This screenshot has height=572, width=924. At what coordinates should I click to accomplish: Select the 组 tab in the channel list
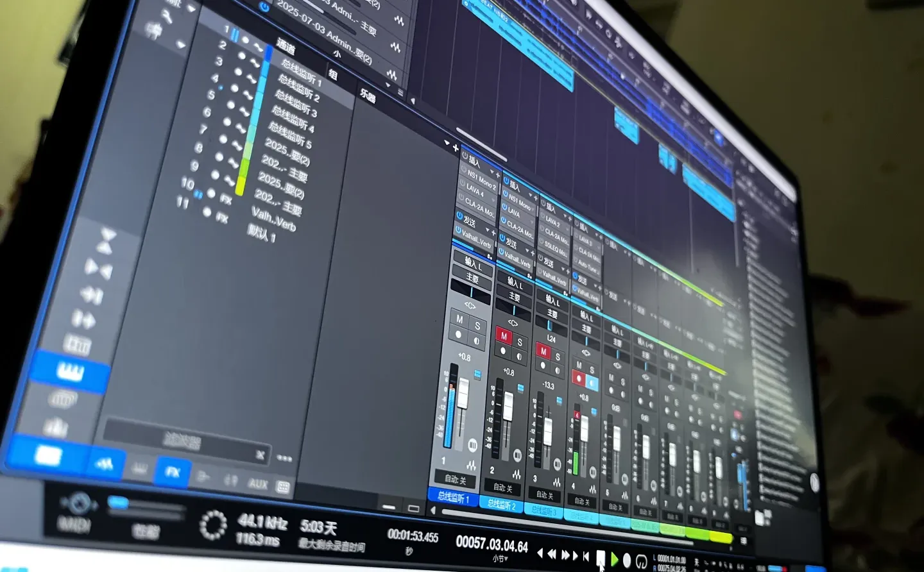click(x=333, y=75)
